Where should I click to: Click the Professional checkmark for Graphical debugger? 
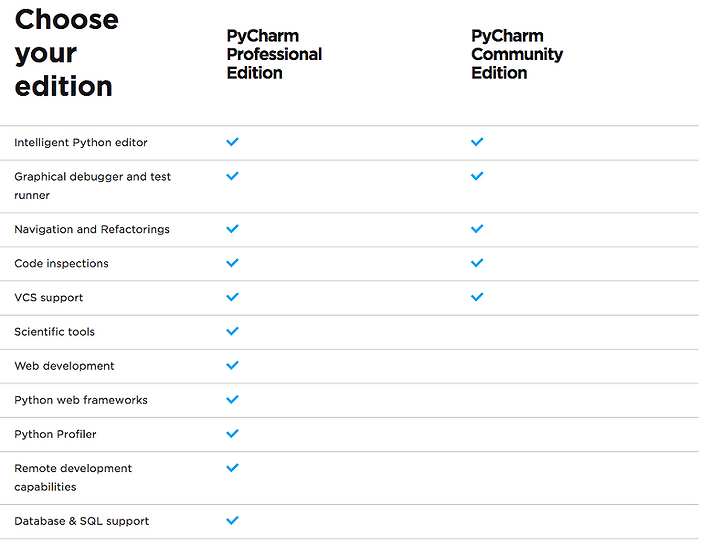tap(232, 176)
